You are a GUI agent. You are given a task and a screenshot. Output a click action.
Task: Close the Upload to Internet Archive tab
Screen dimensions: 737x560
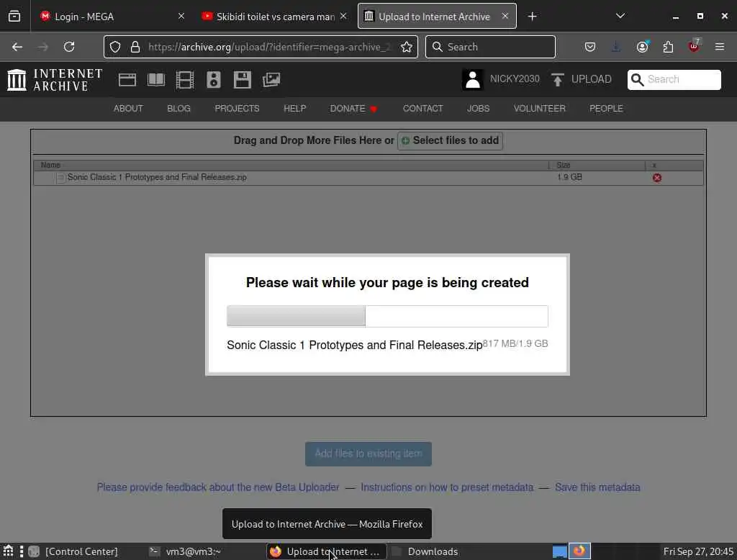tap(505, 16)
